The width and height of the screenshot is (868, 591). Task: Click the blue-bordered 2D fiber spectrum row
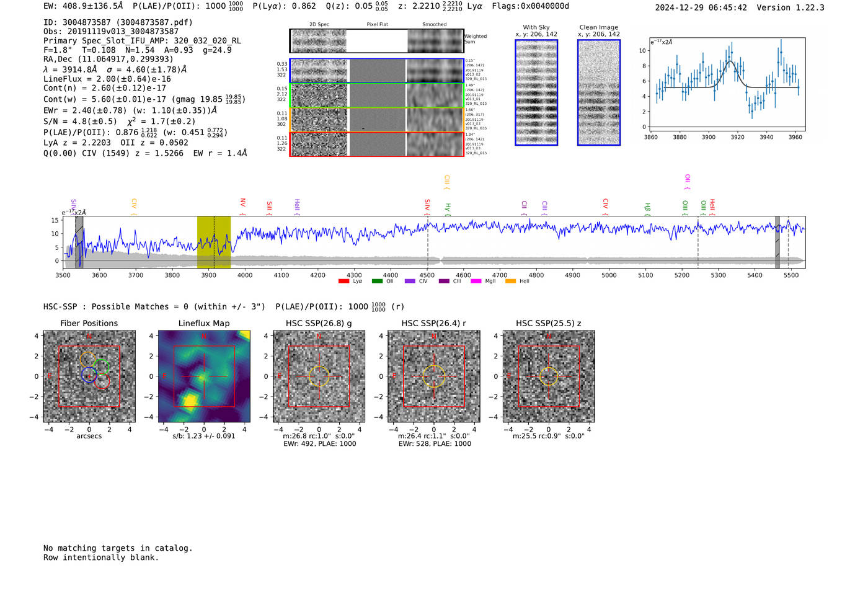click(x=376, y=71)
